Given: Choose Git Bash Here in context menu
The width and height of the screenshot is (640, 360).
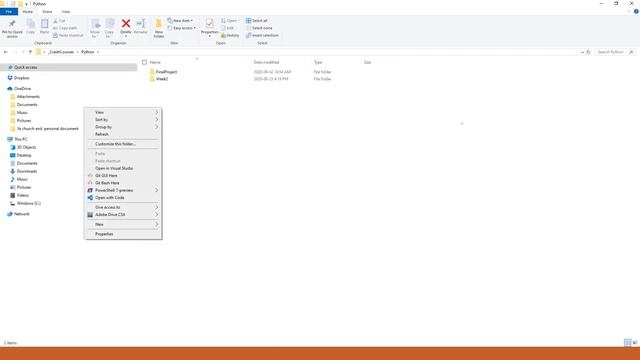Looking at the screenshot, I should click(123, 183).
